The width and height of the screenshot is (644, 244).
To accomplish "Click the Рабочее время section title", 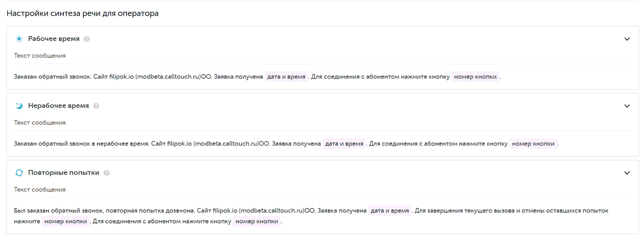I will click(54, 39).
